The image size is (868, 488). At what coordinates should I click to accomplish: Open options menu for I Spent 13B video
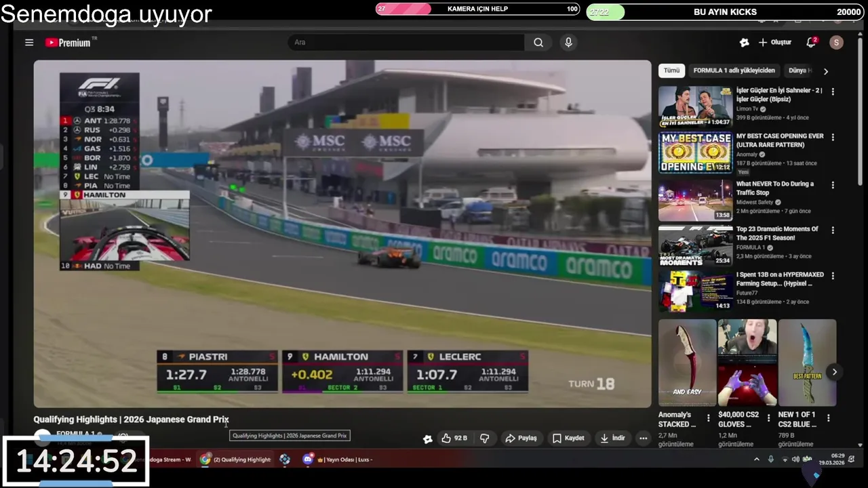click(833, 276)
